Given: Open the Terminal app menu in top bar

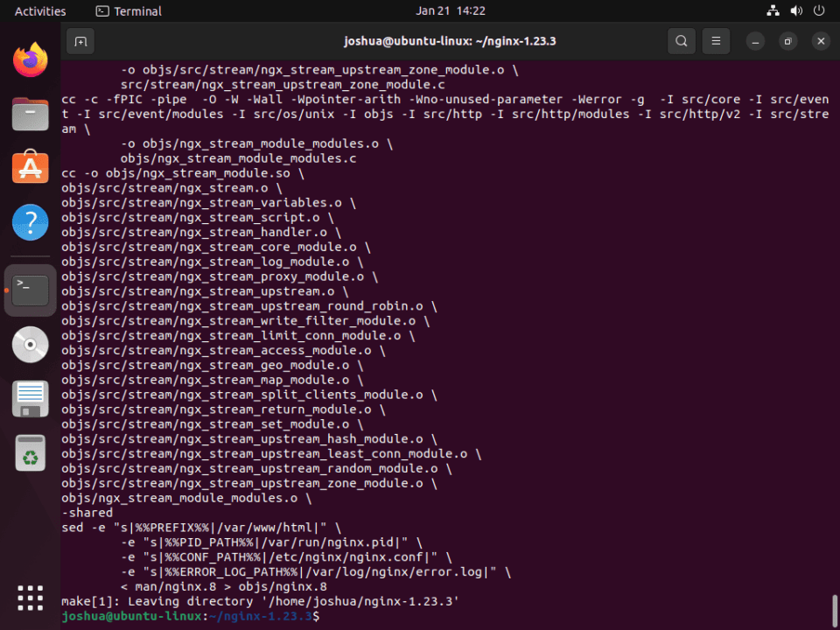Looking at the screenshot, I should tap(129, 10).
